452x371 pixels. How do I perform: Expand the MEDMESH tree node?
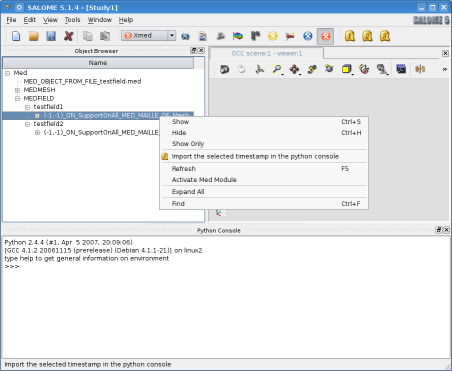click(17, 90)
